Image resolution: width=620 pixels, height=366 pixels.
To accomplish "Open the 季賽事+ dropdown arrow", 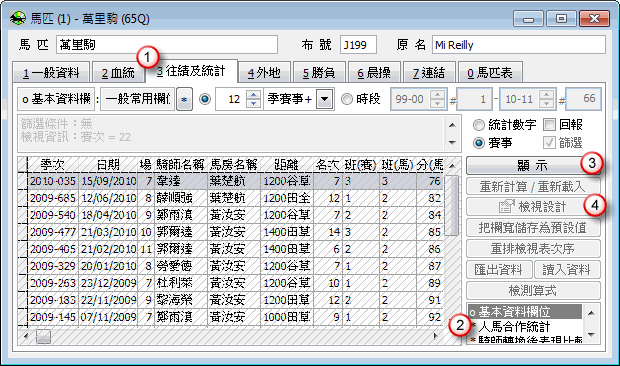I will click(x=324, y=99).
